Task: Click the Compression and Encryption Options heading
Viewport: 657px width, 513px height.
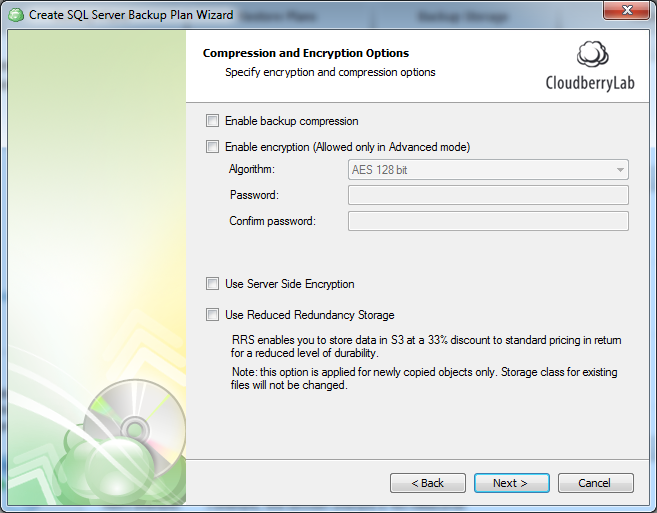Action: tap(306, 53)
